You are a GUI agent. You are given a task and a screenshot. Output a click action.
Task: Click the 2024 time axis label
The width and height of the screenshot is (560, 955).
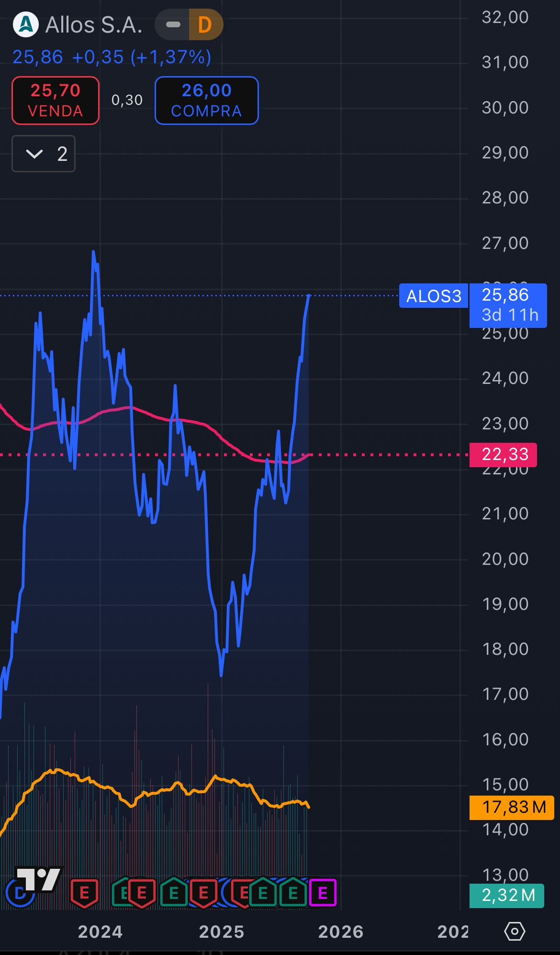click(x=101, y=932)
